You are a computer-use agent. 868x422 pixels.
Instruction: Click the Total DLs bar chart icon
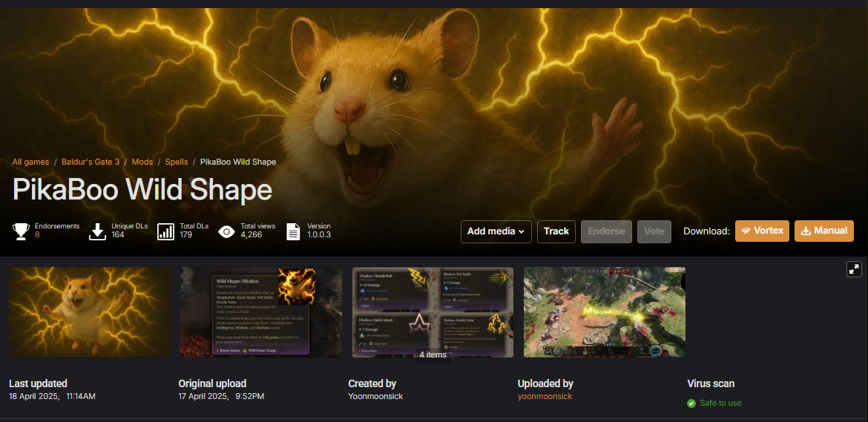(166, 231)
